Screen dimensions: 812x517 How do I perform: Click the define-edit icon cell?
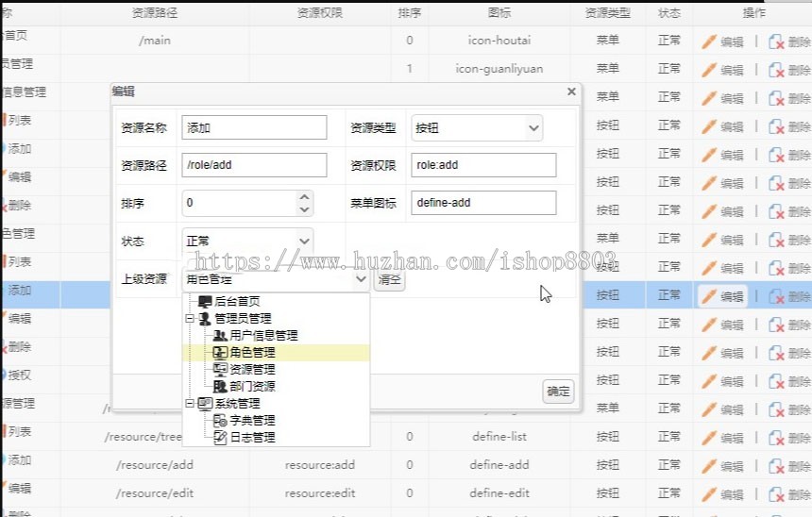499,493
